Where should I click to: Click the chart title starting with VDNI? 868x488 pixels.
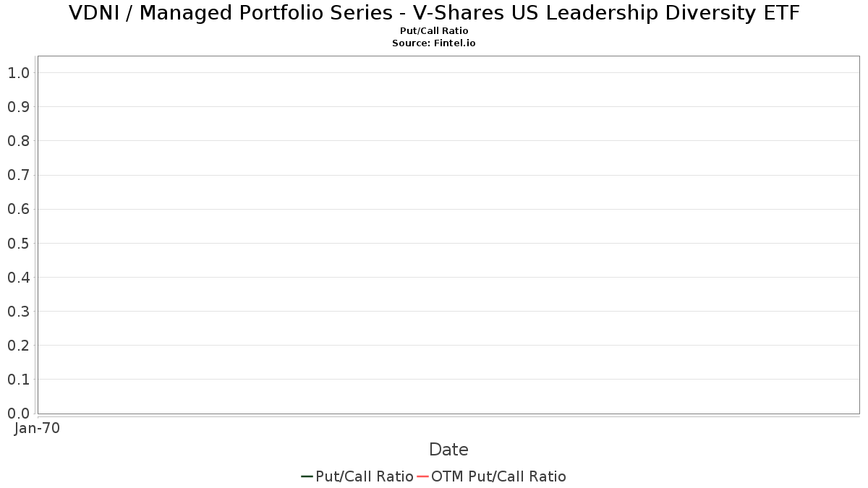click(434, 13)
